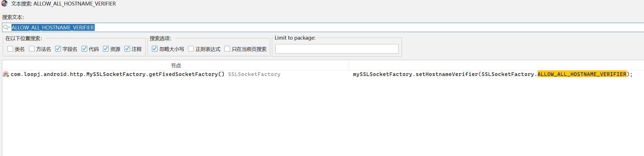Screen dimensions: 644x156
Task: Uncheck the 注释 (comments) checkbox
Action: tap(127, 49)
